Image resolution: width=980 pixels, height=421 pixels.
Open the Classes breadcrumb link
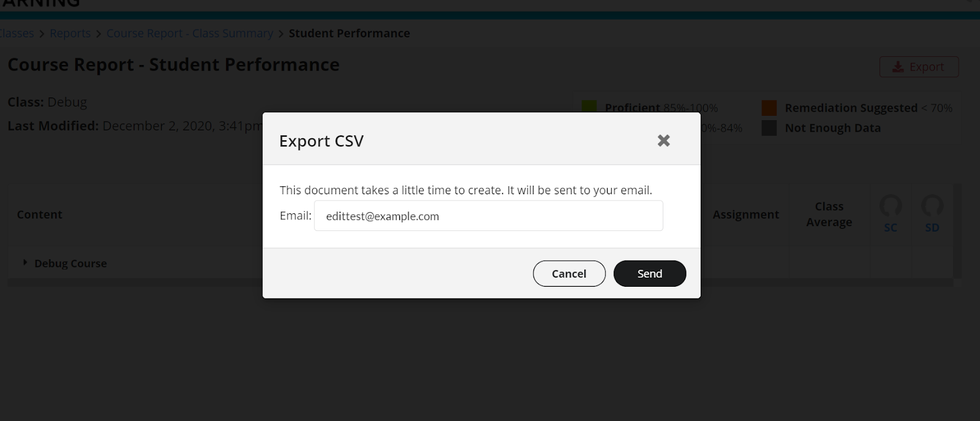[x=17, y=33]
